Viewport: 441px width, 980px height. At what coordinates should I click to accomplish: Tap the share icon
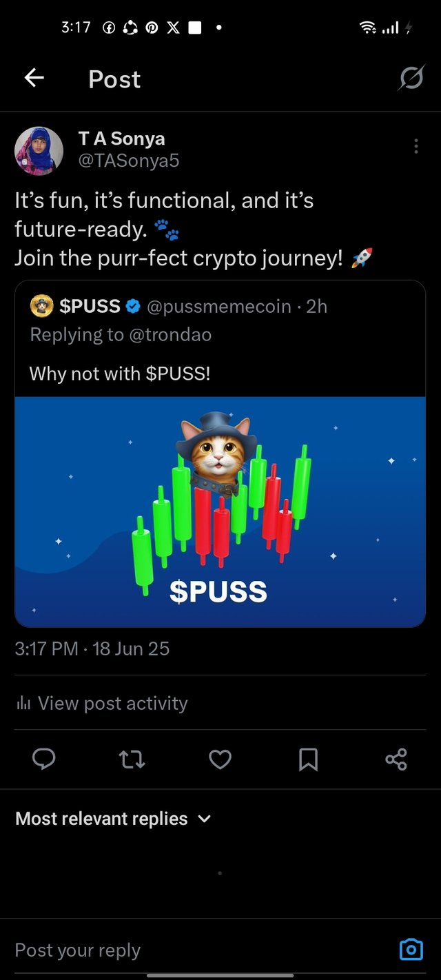point(396,759)
